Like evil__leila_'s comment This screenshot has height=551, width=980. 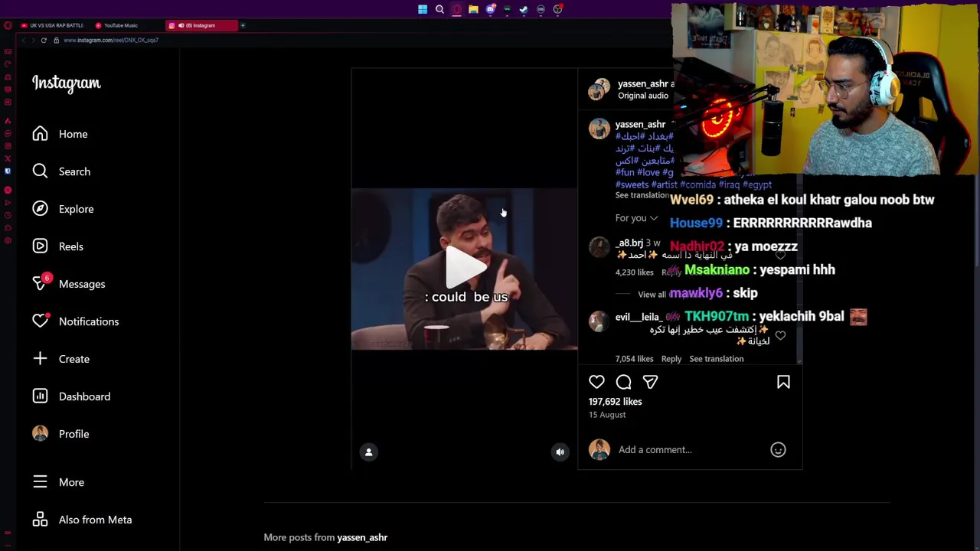coord(780,335)
